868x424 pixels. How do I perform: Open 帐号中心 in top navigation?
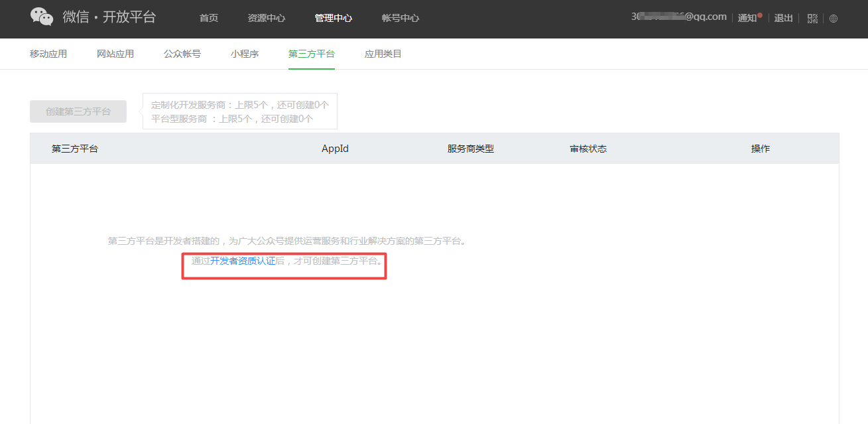click(401, 18)
